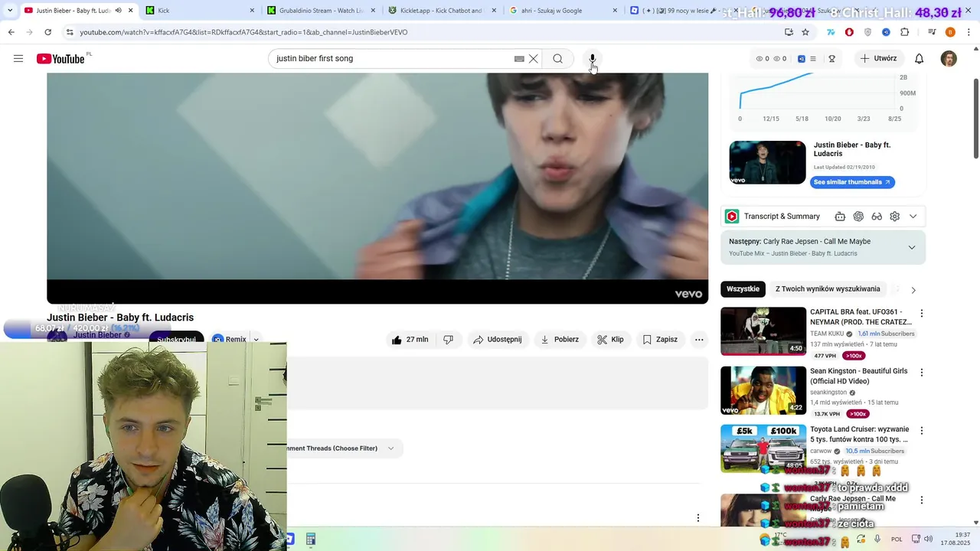The width and height of the screenshot is (980, 551).
Task: Start voice search with the microphone
Action: click(x=592, y=59)
